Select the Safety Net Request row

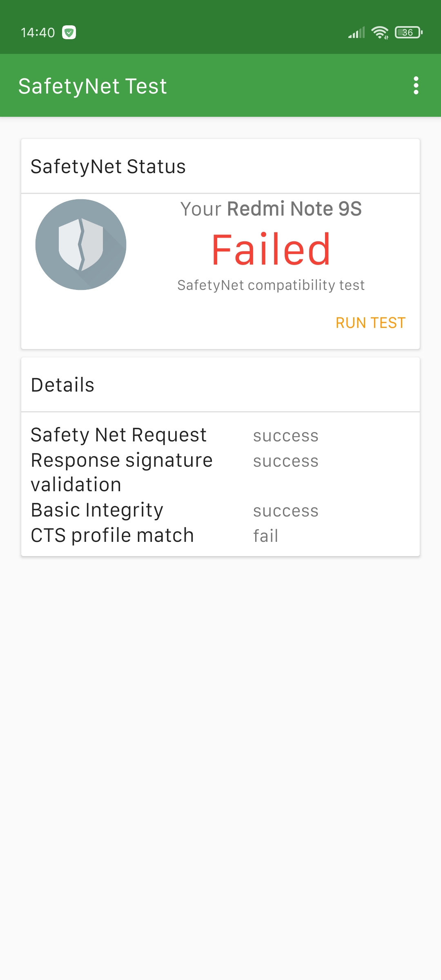click(220, 435)
